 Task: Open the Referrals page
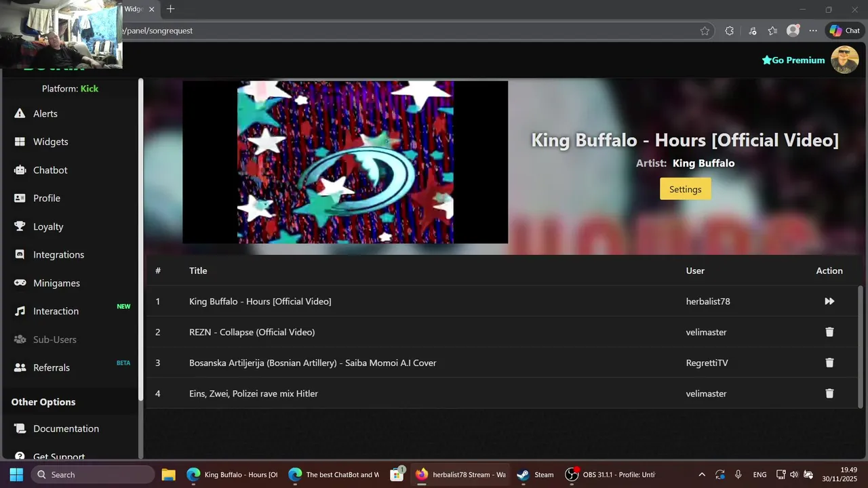coord(52,367)
